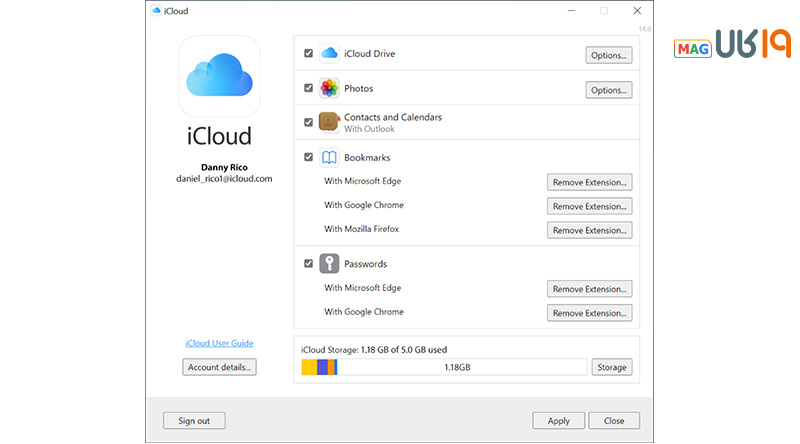Remove Passwords extension for Google Chrome
The height and width of the screenshot is (444, 800).
[x=589, y=313]
